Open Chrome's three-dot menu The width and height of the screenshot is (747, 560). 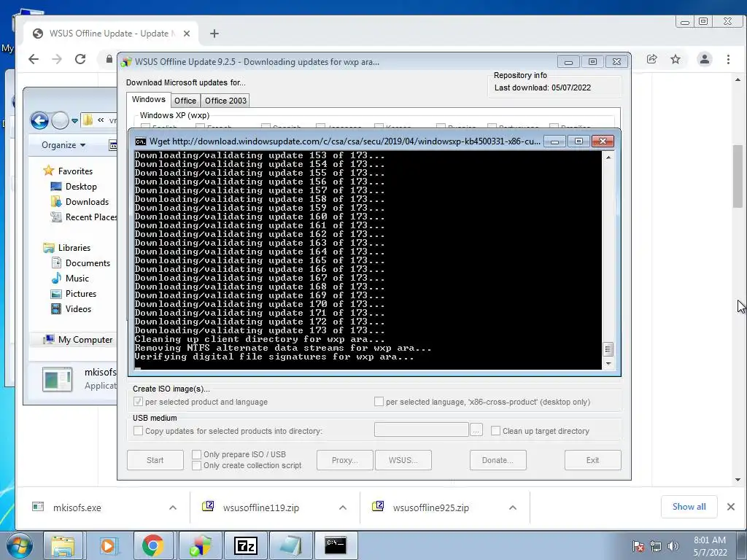click(729, 59)
